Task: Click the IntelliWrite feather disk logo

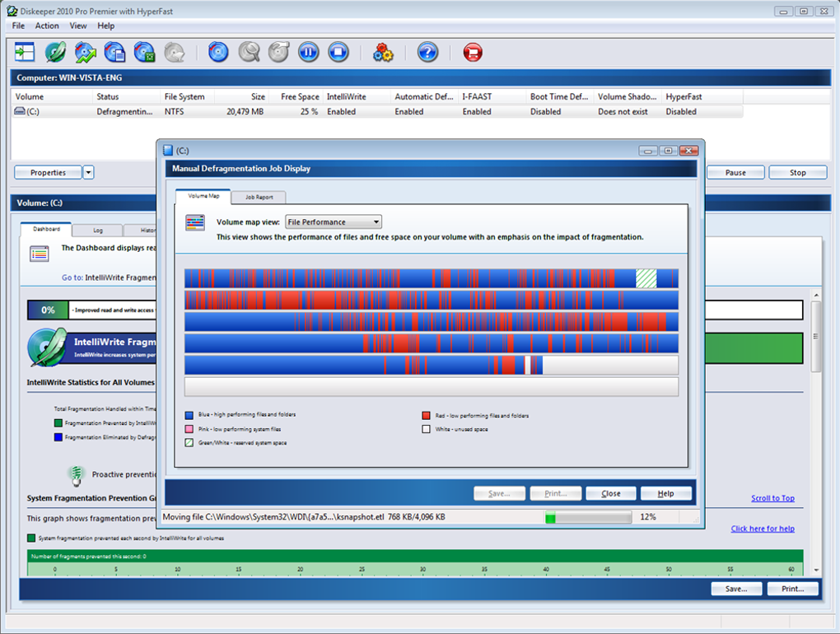Action: [x=47, y=347]
